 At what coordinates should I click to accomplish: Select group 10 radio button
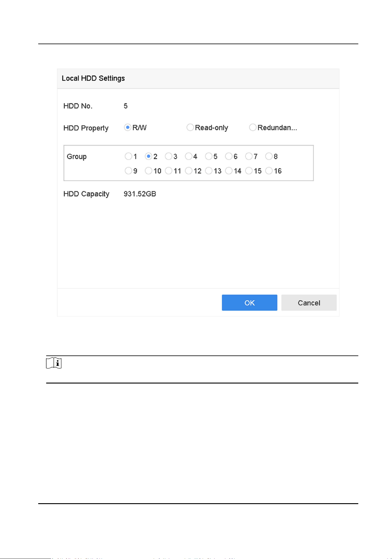pos(148,171)
